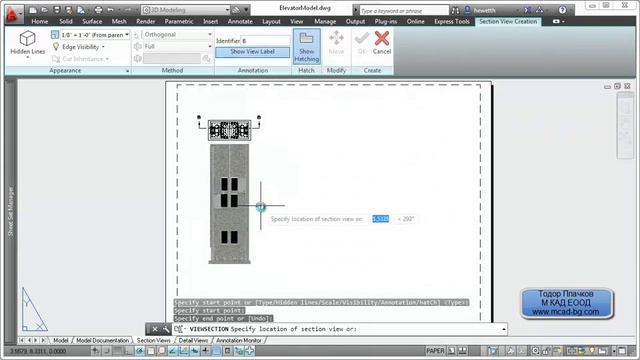This screenshot has height=360, width=640.
Task: Click the last-layout navigation arrow
Action: [x=43, y=340]
